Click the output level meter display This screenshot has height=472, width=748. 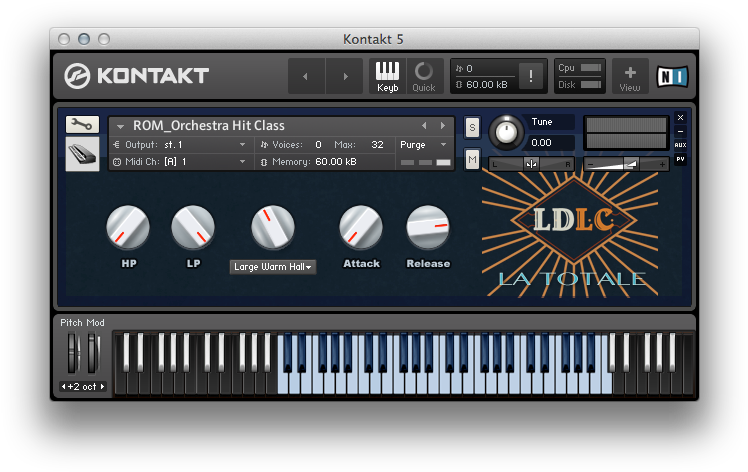(626, 133)
